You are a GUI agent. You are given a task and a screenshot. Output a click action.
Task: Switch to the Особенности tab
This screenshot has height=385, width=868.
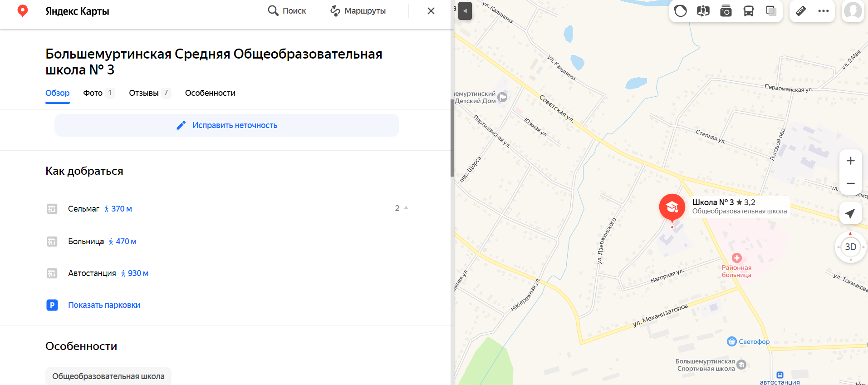point(210,93)
